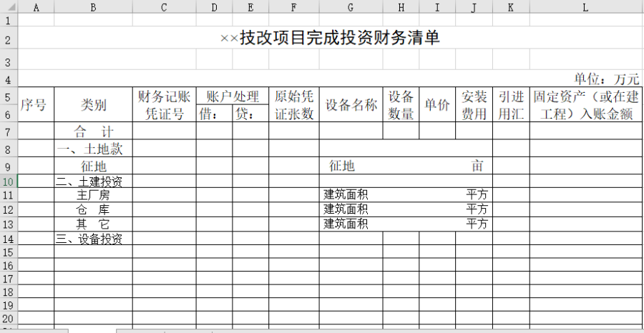Select column G header
Image resolution: width=644 pixels, height=333 pixels.
(x=350, y=7)
